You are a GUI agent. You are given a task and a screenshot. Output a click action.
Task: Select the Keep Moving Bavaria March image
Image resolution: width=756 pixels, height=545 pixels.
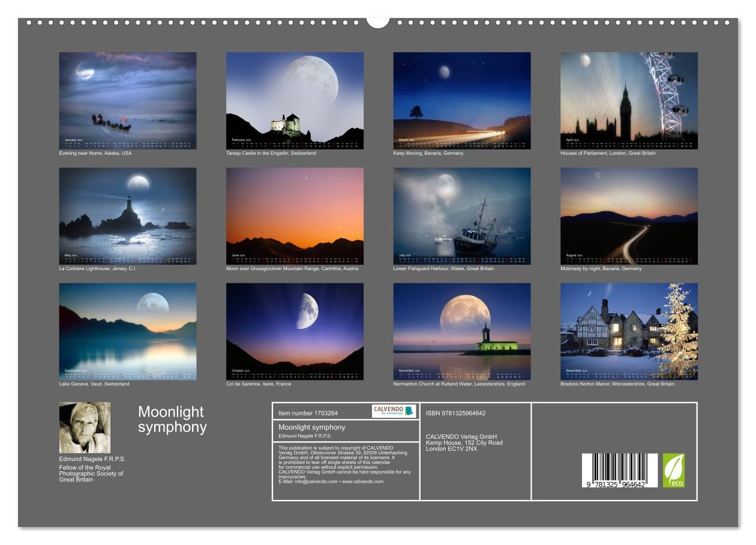tap(462, 101)
